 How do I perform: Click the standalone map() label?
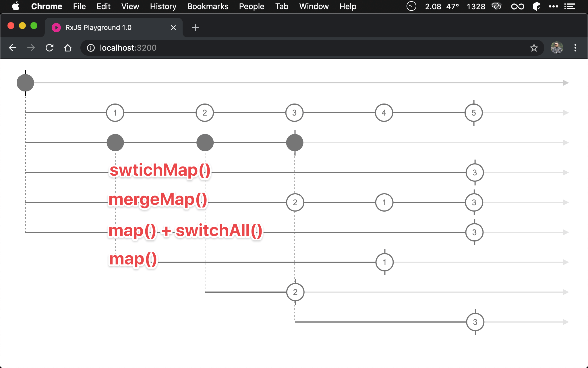133,259
